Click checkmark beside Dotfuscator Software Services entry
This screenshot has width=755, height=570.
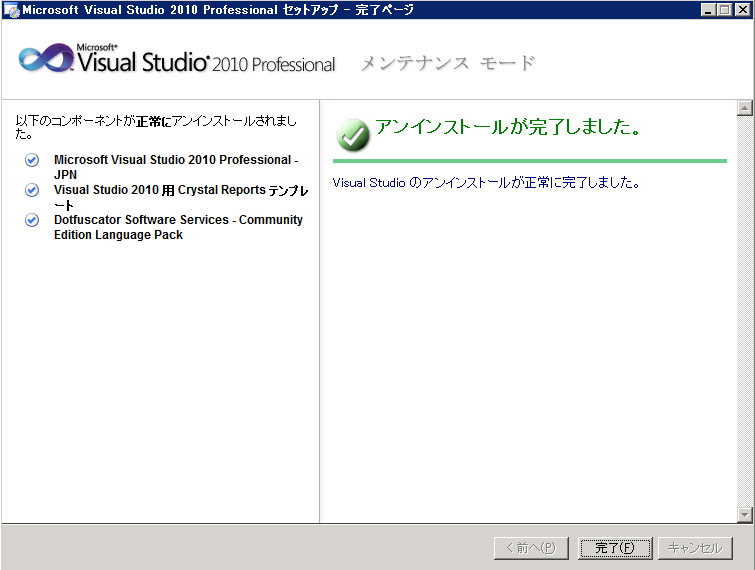click(x=32, y=220)
